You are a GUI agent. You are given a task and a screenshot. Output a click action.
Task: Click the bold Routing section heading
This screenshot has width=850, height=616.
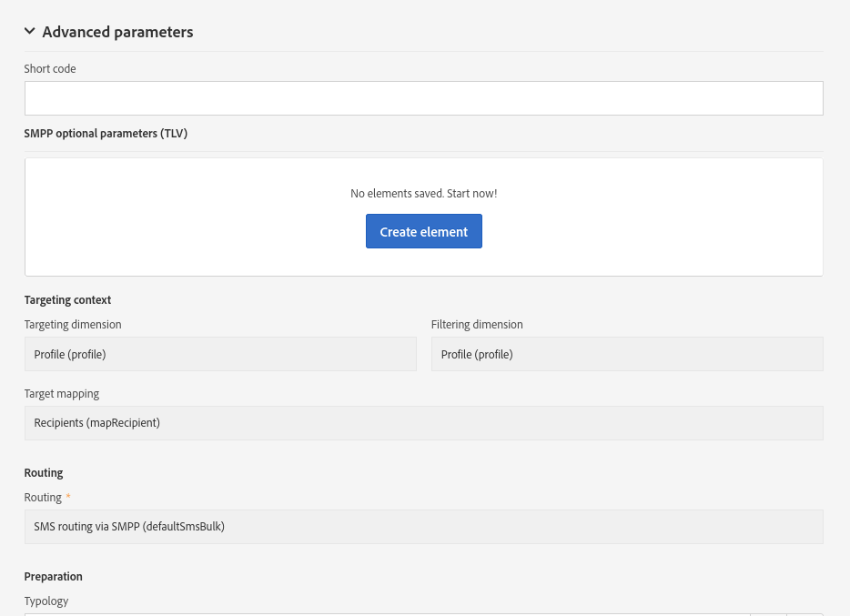click(44, 473)
